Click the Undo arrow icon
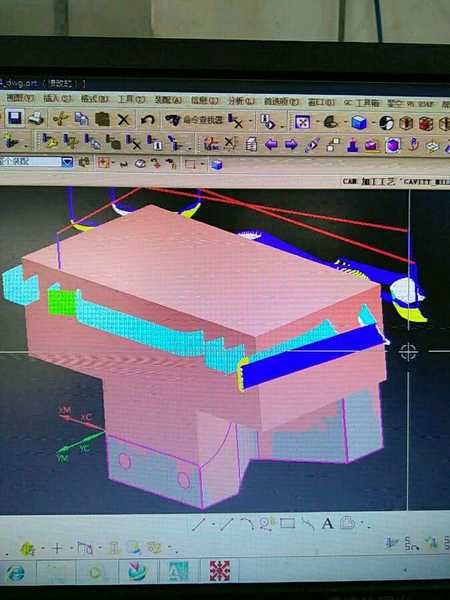This screenshot has height=600, width=450. pos(147,120)
